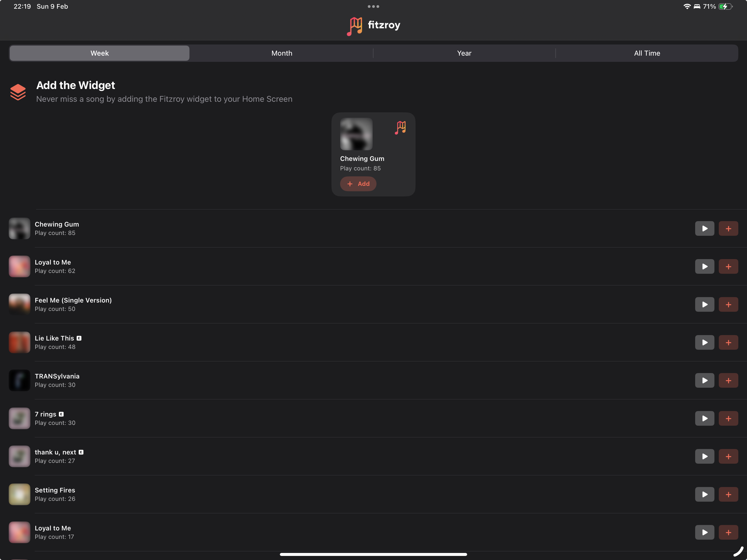Tap the sleep focus bed icon
Viewport: 747px width, 560px height.
coord(697,7)
